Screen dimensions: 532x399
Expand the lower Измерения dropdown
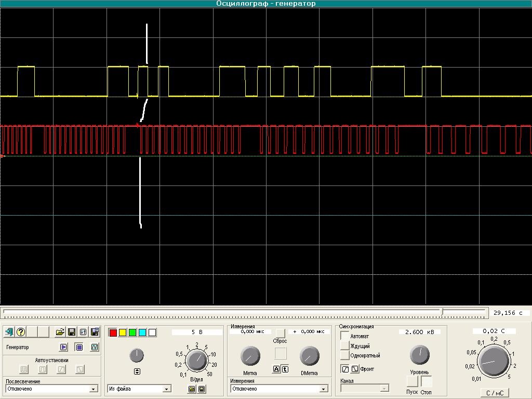[323, 389]
